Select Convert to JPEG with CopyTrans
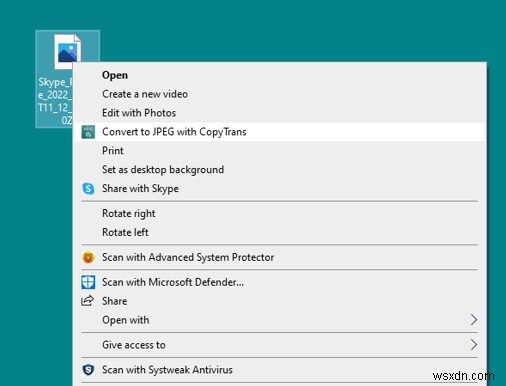 (279, 132)
